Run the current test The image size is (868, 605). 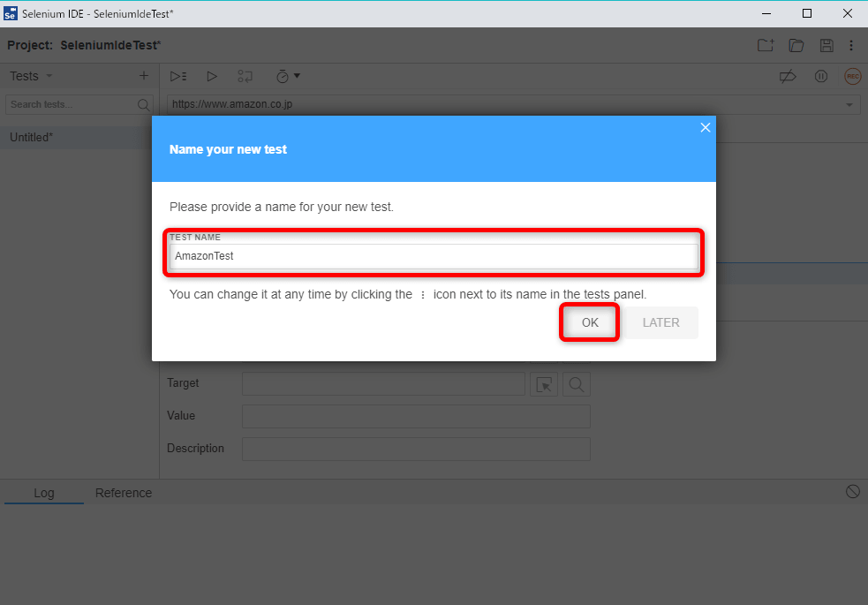(211, 76)
